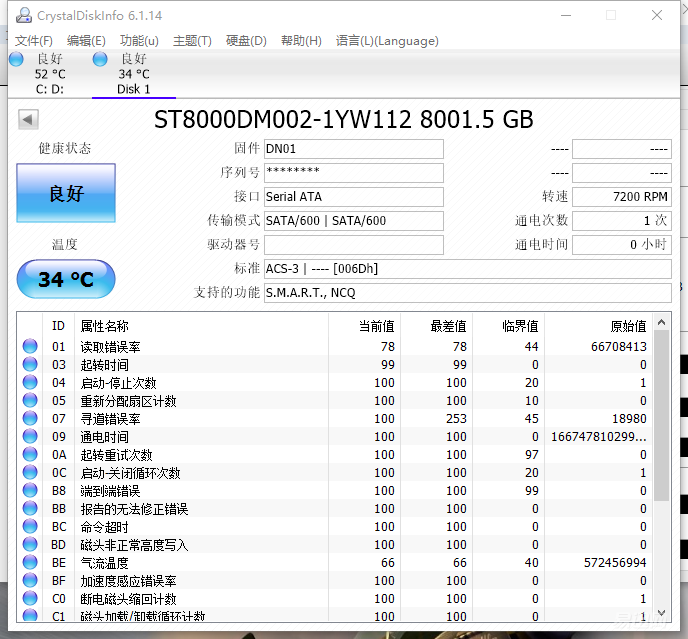This screenshot has width=688, height=639.
Task: Click the 良好 health status button
Action: point(66,193)
